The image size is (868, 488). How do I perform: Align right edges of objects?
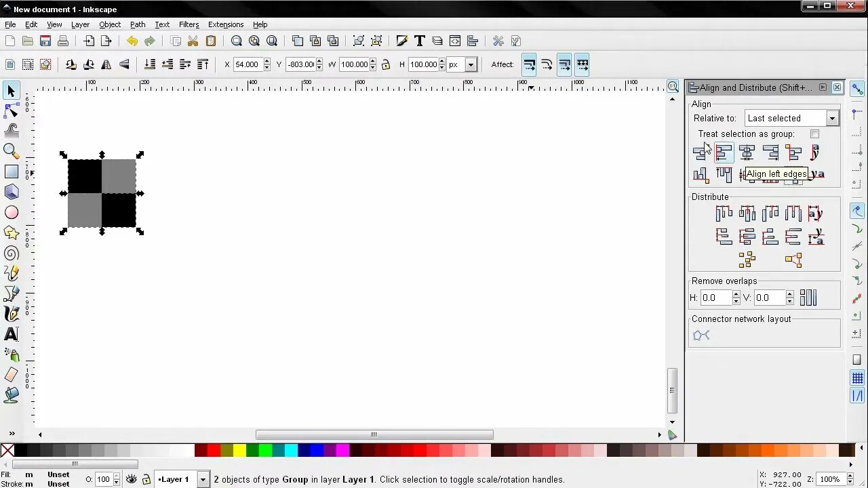point(770,153)
